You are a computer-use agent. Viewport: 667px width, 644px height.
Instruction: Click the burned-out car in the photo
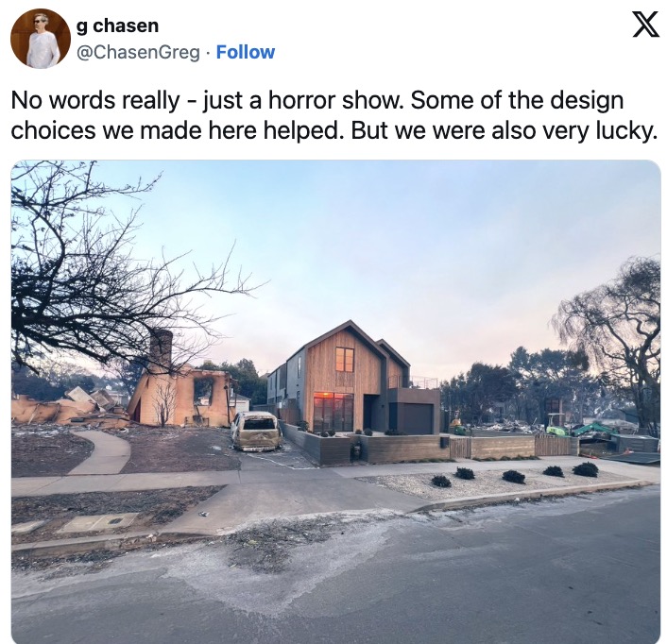click(256, 431)
